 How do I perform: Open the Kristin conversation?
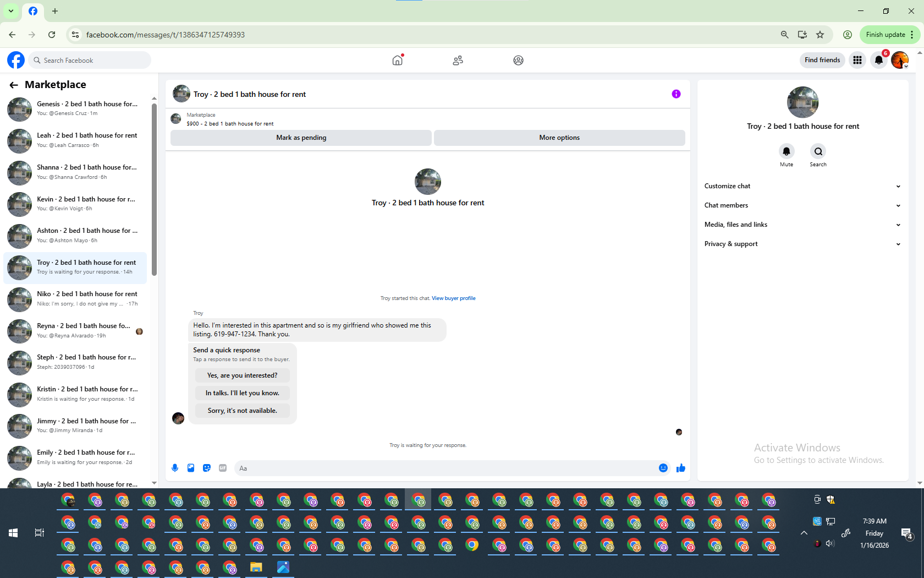click(x=75, y=394)
